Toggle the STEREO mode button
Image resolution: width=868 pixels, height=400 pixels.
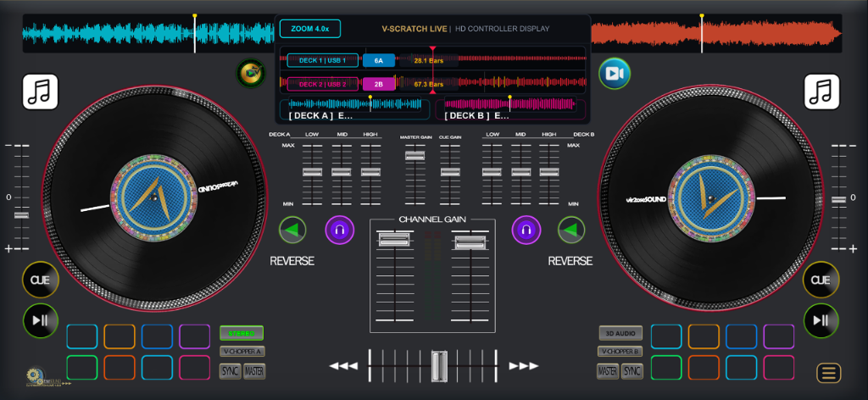[242, 333]
